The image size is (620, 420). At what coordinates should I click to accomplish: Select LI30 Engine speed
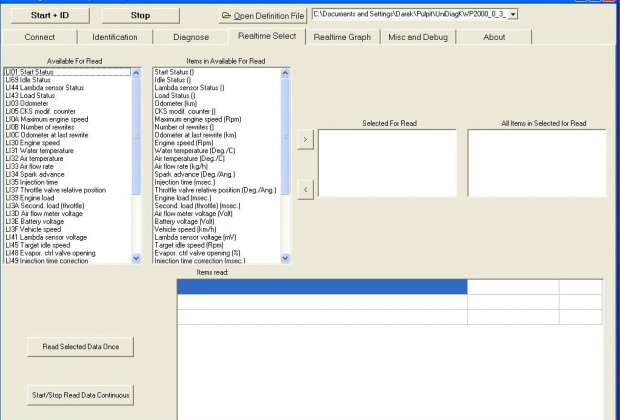click(67, 143)
